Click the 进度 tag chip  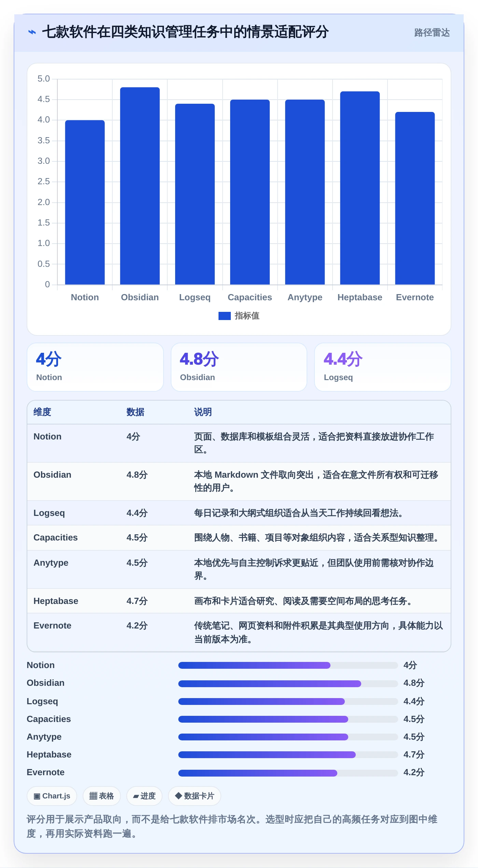(144, 796)
